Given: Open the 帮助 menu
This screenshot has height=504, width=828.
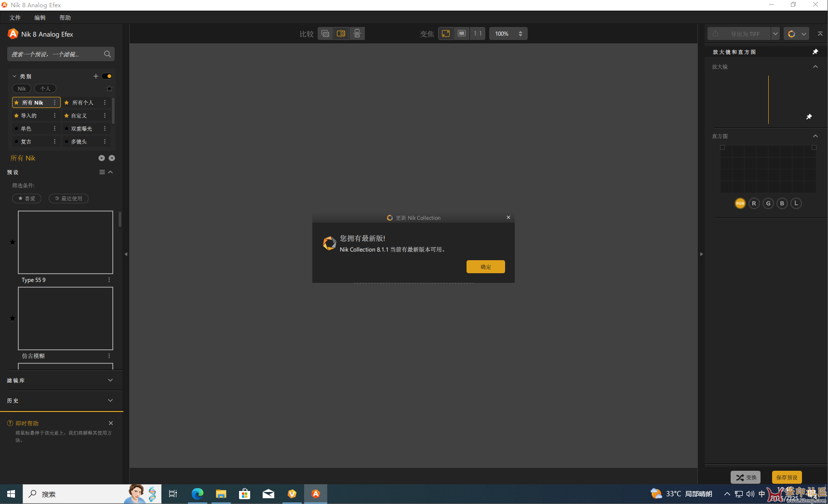Looking at the screenshot, I should (65, 18).
